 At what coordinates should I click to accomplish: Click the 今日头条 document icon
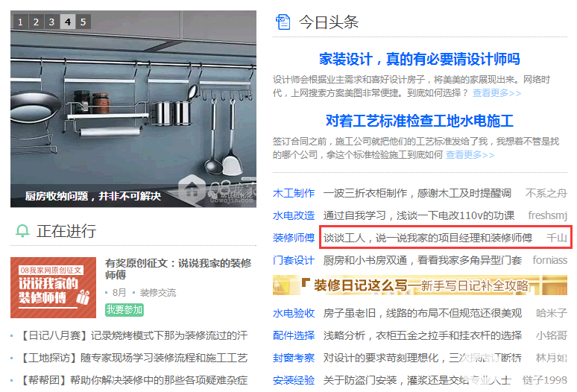tap(283, 22)
